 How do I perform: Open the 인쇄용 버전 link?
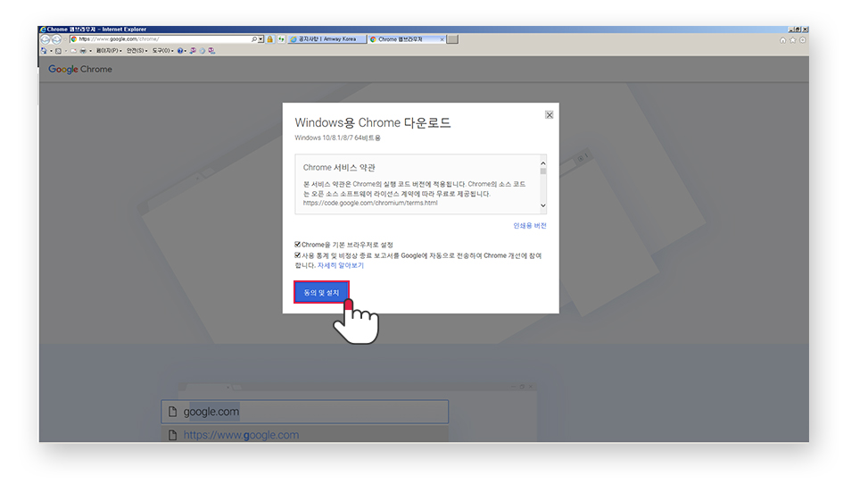click(530, 226)
